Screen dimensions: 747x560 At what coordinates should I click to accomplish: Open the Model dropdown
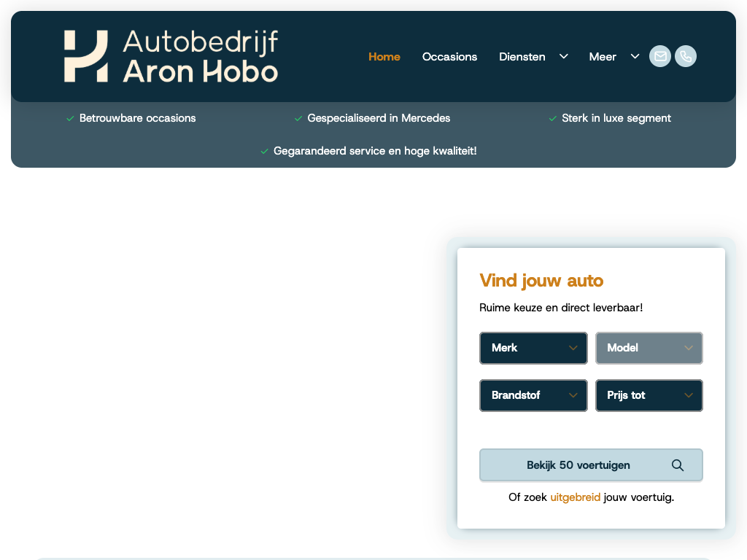tap(649, 348)
